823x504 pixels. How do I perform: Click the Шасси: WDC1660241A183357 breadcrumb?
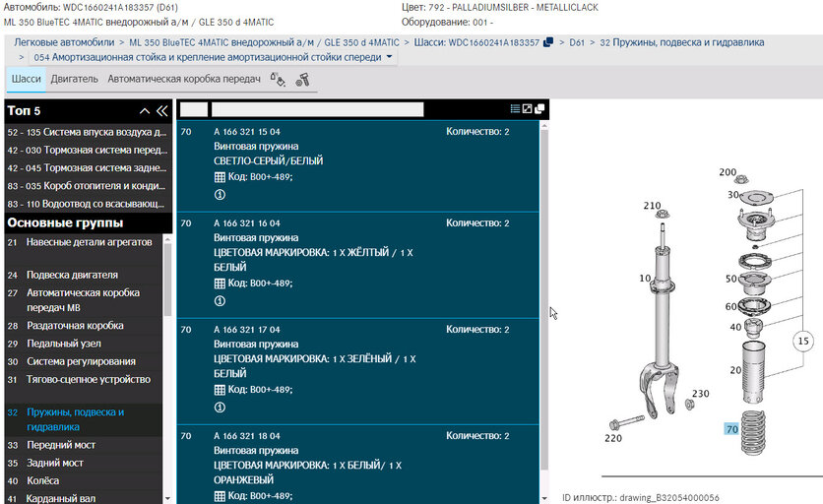tap(476, 42)
